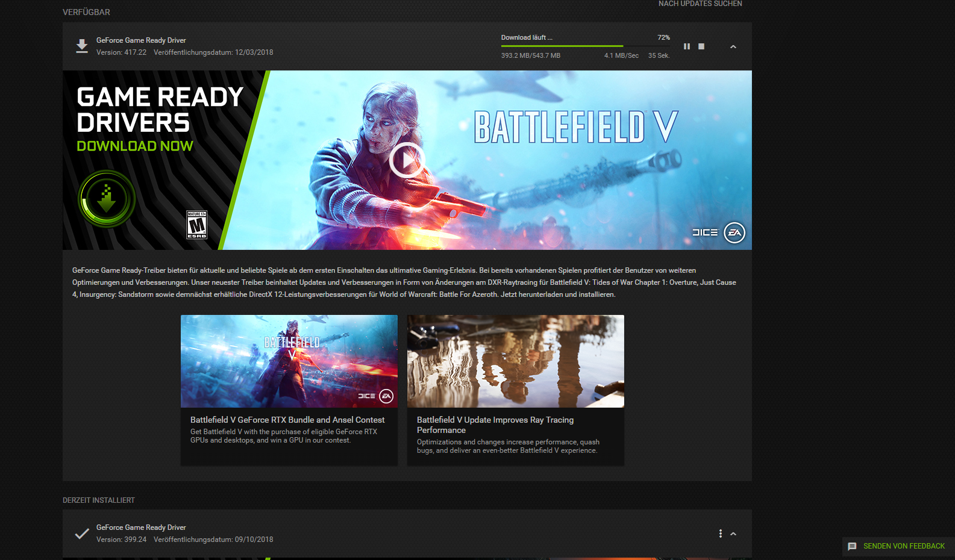Stop the driver download

click(x=701, y=46)
